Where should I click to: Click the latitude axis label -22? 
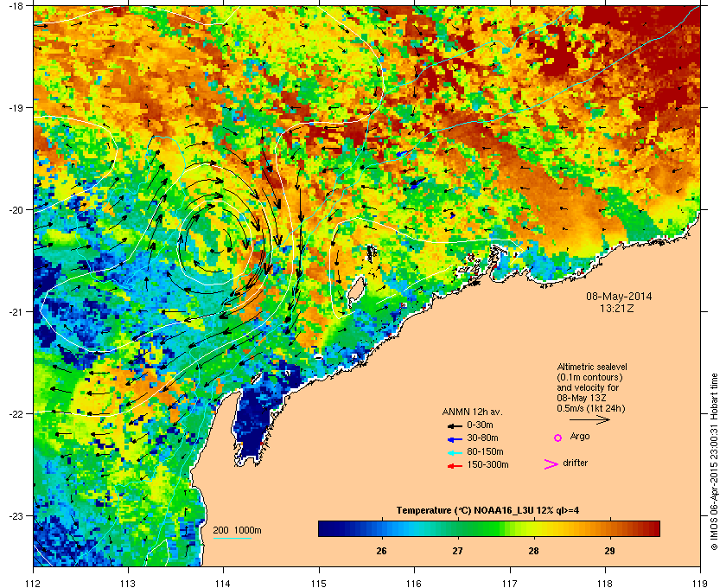pyautogui.click(x=15, y=413)
